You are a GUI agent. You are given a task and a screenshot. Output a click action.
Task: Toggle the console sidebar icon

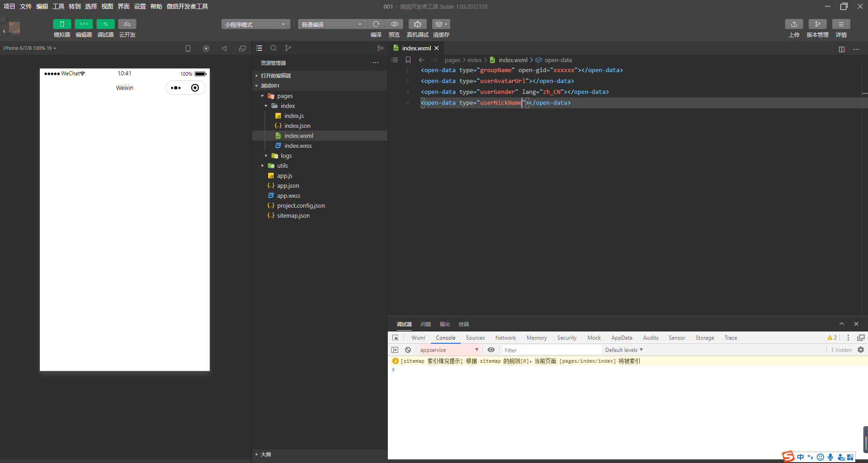(395, 350)
